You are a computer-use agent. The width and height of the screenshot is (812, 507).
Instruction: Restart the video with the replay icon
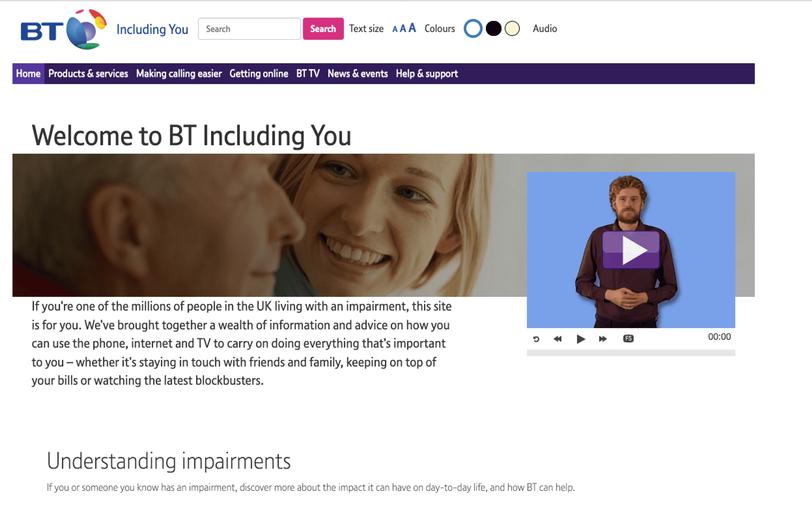[536, 339]
